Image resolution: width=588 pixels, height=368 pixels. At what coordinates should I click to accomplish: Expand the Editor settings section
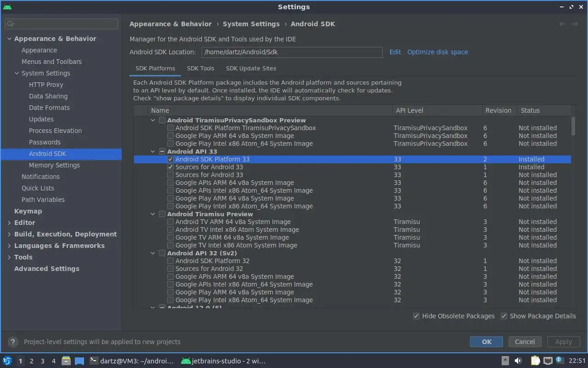(9, 223)
